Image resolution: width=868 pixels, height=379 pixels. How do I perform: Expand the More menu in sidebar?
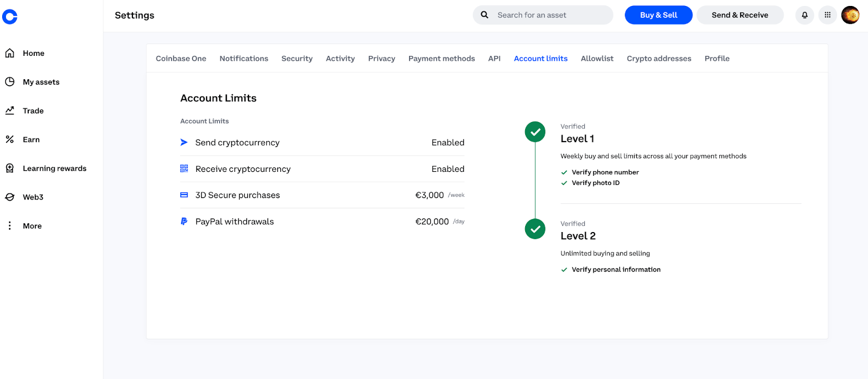[x=32, y=226]
